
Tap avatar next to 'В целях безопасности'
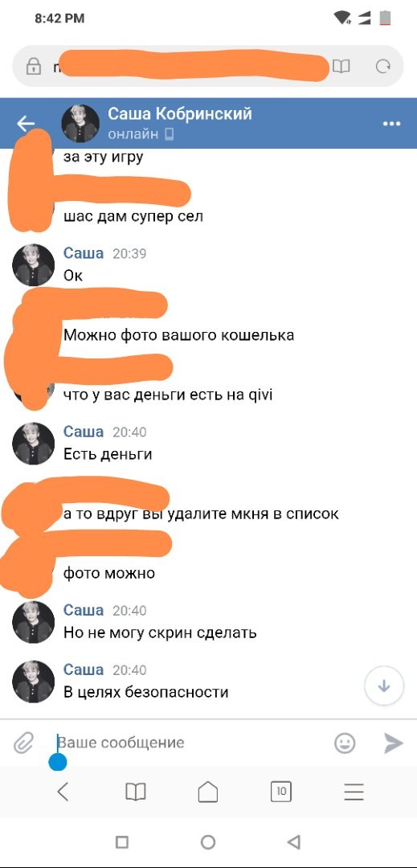(34, 682)
